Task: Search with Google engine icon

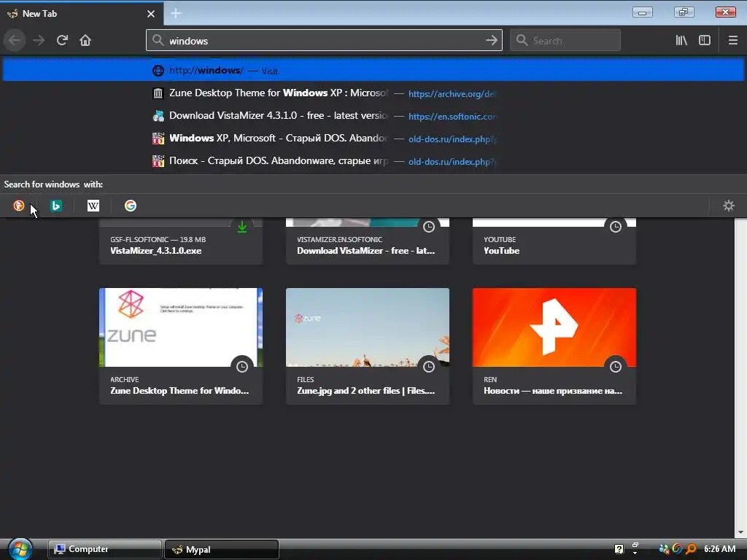Action: pyautogui.click(x=131, y=205)
